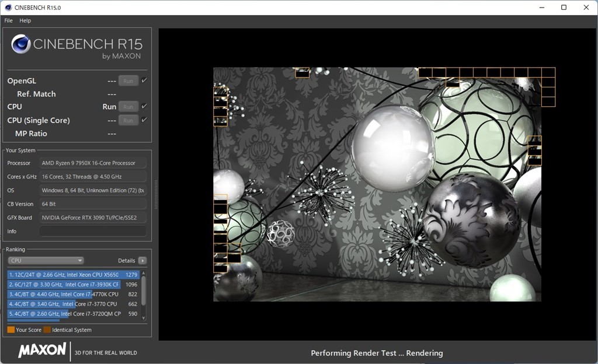Toggle the CPU test checkbox
Image resolution: width=598 pixels, height=364 pixels.
click(x=144, y=106)
